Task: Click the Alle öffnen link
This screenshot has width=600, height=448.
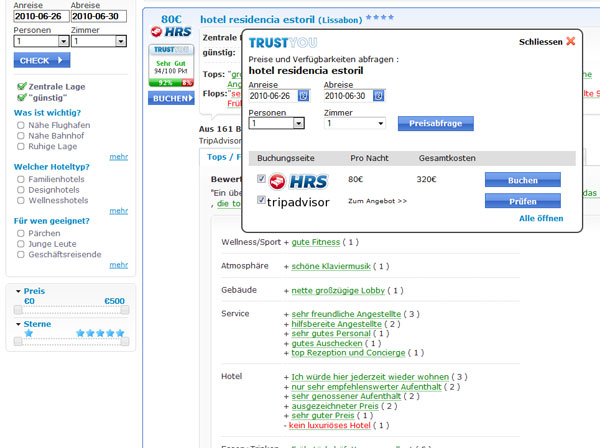Action: pyautogui.click(x=541, y=218)
